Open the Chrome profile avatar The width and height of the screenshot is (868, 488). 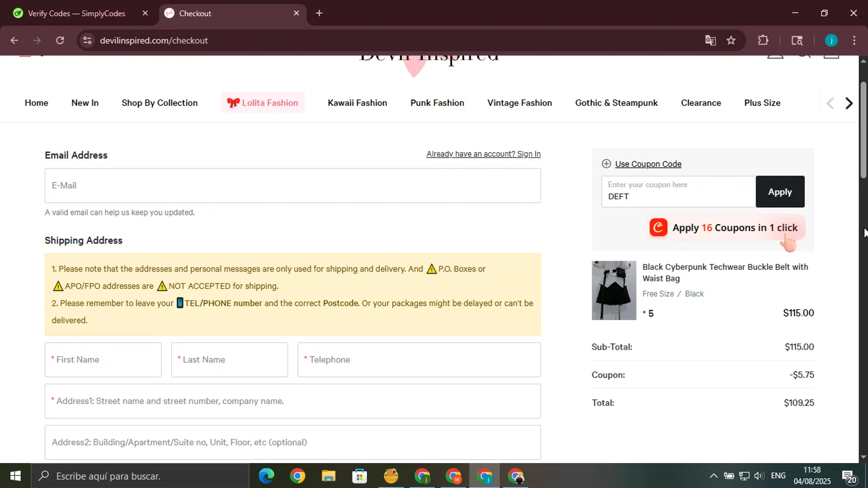click(831, 41)
